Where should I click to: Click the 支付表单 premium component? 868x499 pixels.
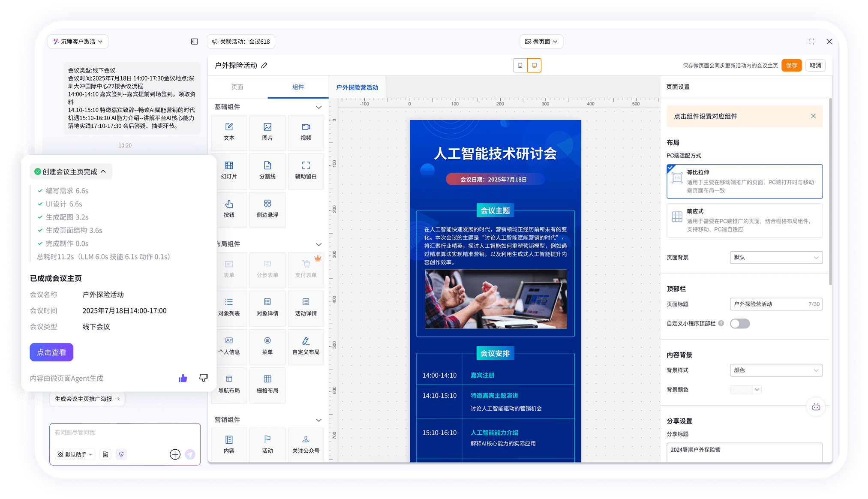(x=306, y=270)
